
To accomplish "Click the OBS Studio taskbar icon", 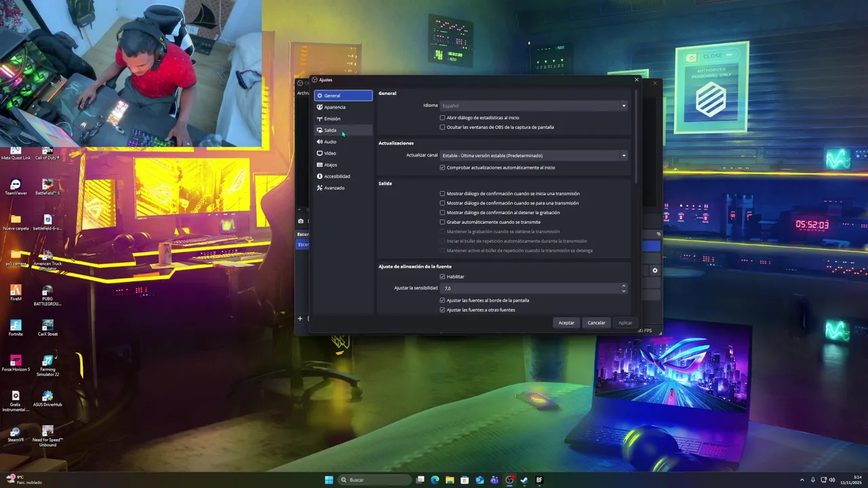I will 509,480.
